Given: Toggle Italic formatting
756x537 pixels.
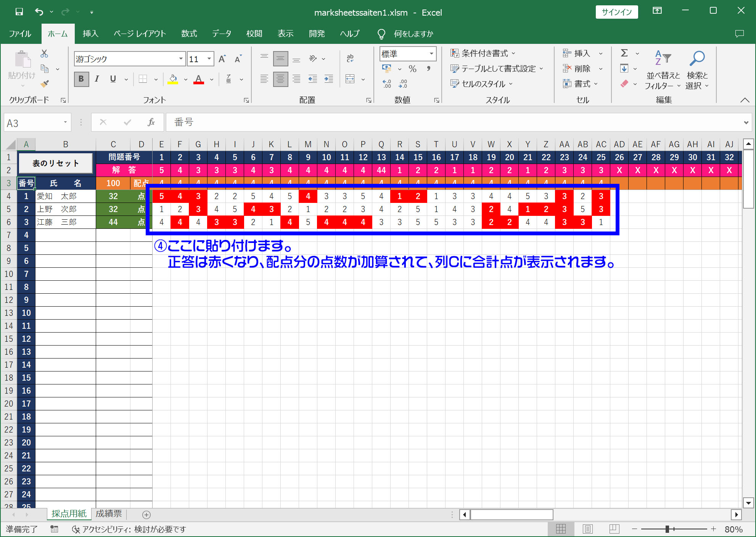Looking at the screenshot, I should click(97, 79).
